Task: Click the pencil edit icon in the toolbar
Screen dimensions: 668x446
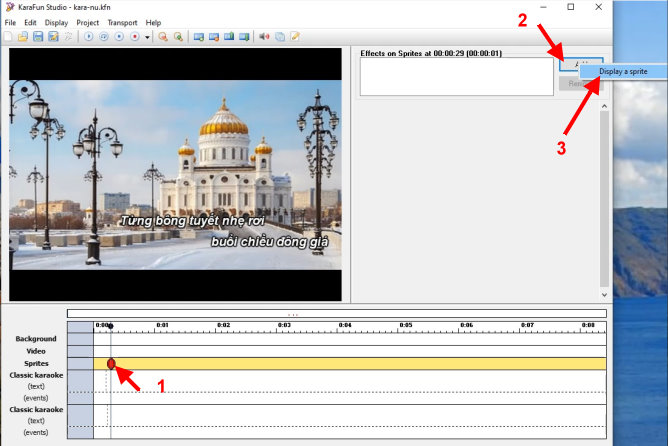Action: click(295, 37)
